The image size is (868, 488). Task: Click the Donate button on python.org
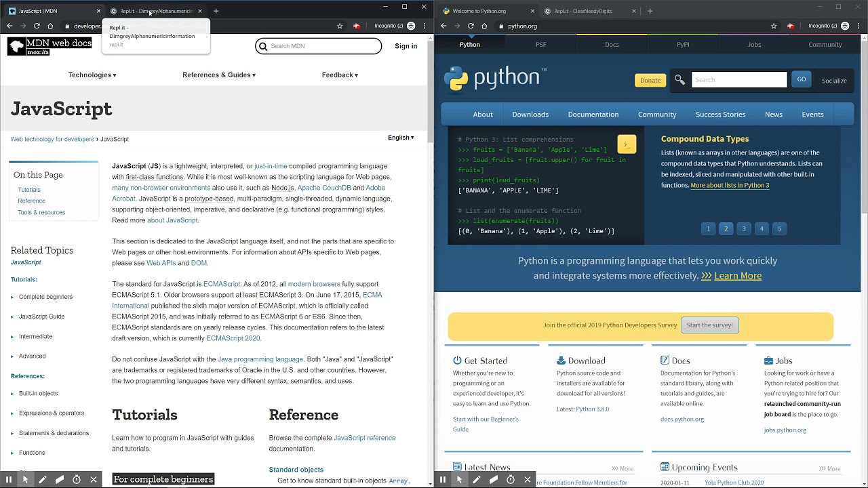(650, 80)
